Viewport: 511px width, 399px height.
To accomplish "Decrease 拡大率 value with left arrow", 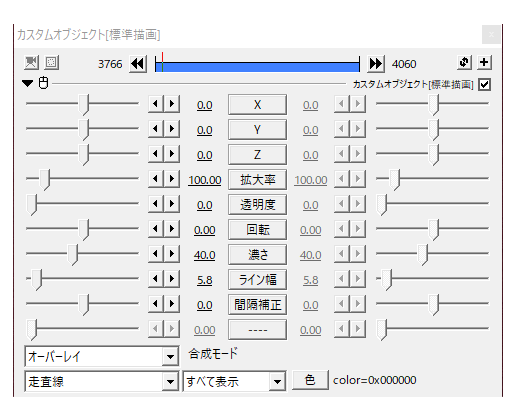I will [156, 179].
